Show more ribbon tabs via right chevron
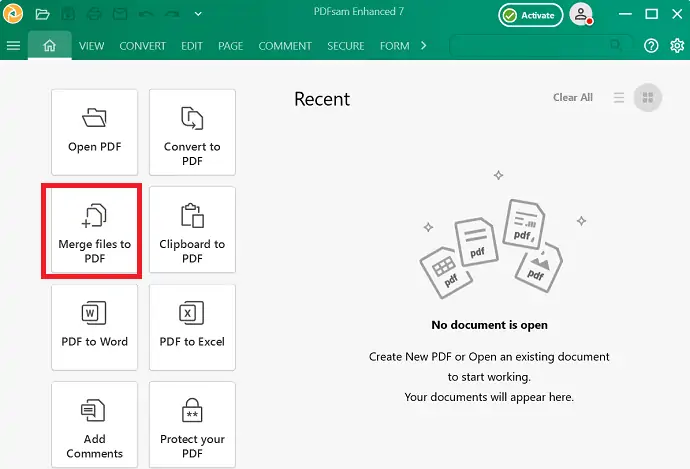690x469 pixels. coord(423,45)
